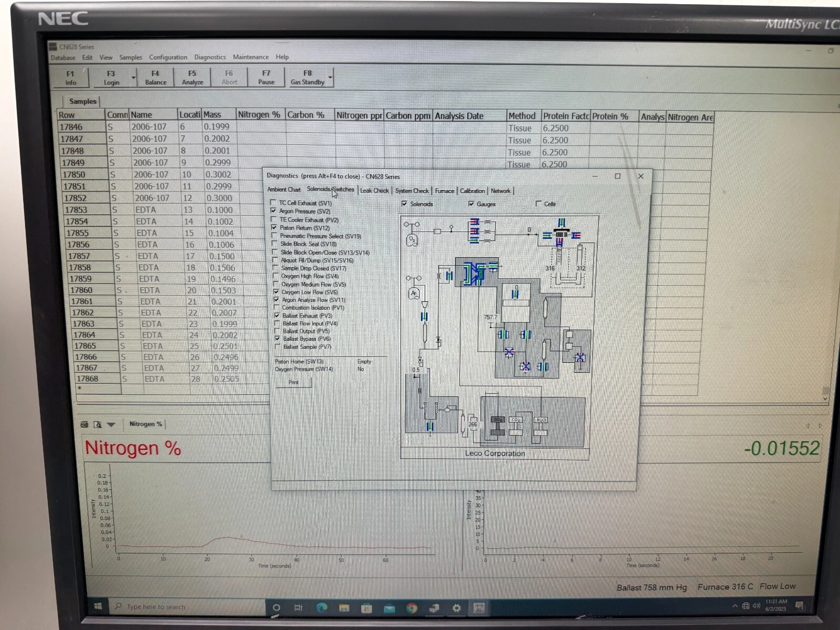Viewport: 840px width, 630px height.
Task: Toggle Oxygen Low Flow (SV6) checkbox
Action: [276, 292]
